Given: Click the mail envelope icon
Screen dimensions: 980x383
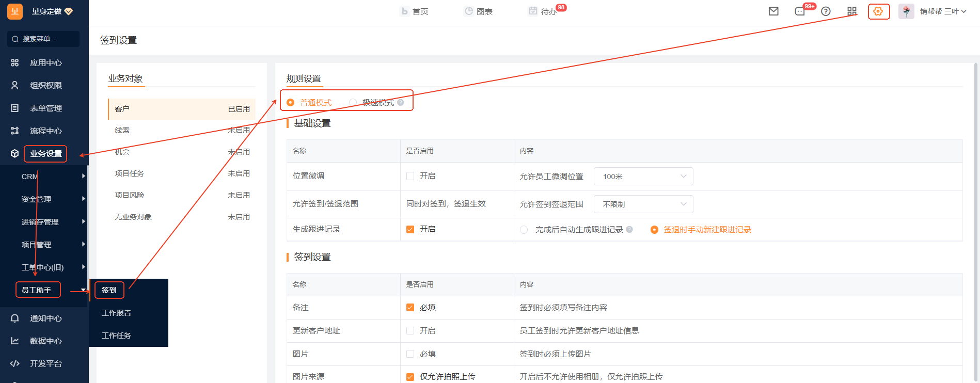Looking at the screenshot, I should 773,11.
